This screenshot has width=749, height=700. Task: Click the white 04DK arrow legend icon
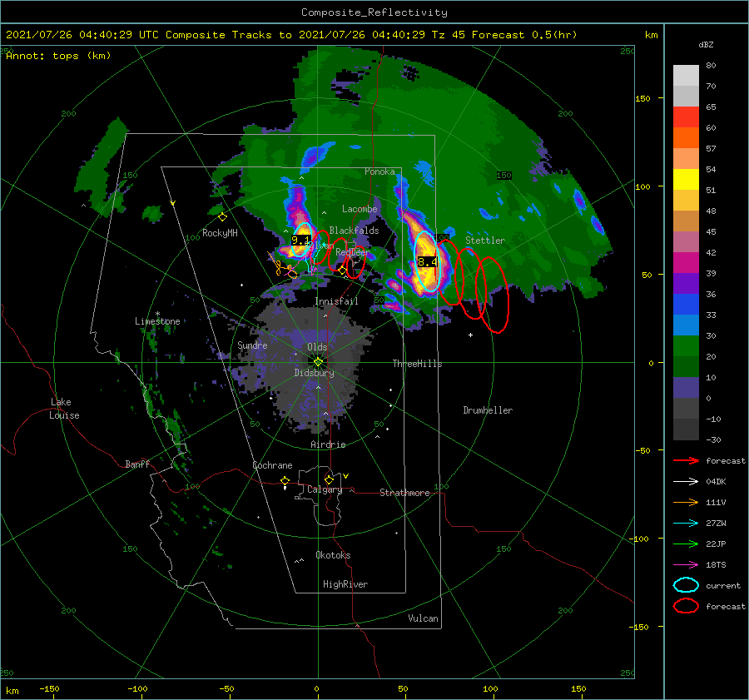coord(686,482)
